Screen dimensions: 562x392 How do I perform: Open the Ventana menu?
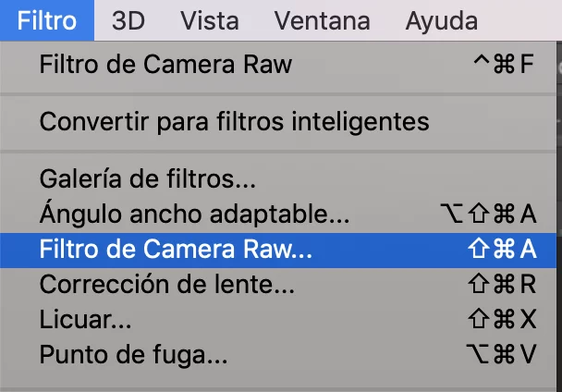(x=323, y=20)
